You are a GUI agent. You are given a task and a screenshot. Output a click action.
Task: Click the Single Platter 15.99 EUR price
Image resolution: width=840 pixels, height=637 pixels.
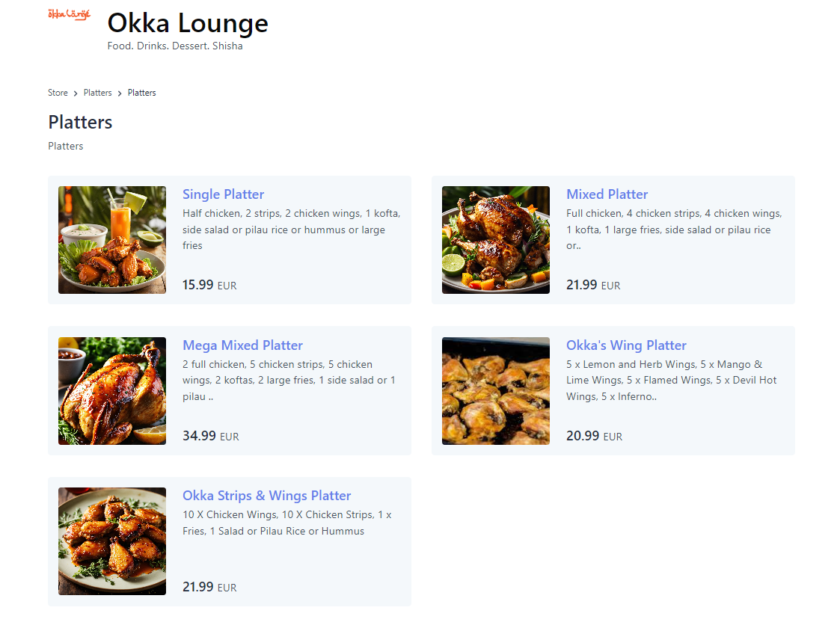click(209, 285)
